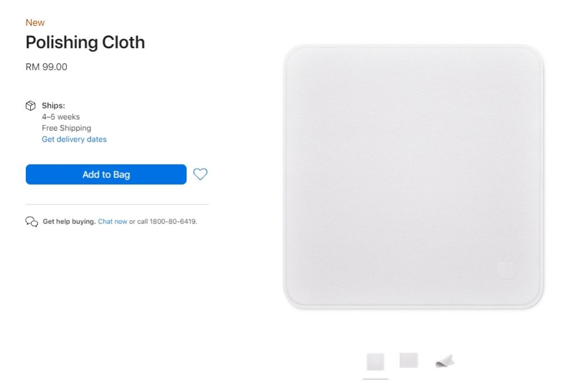The width and height of the screenshot is (575, 392).
Task: Click the 1800-80-6419 phone number
Action: (x=173, y=221)
